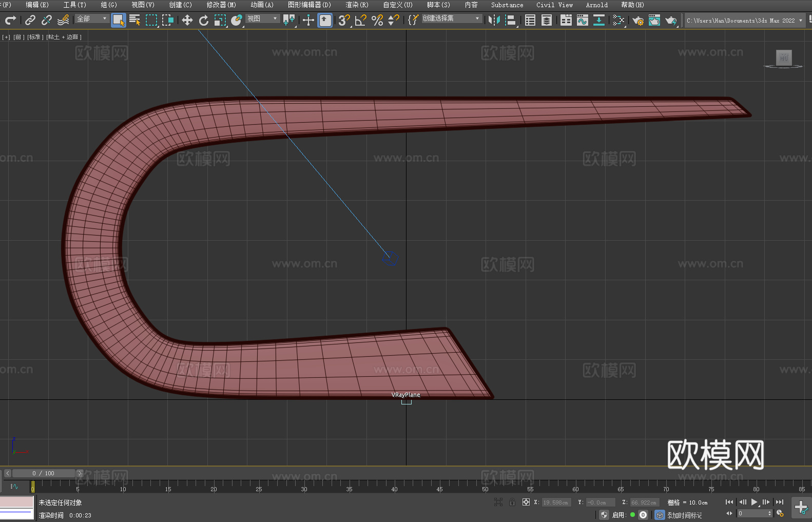Click the Select and Place tool
The height and width of the screenshot is (522, 812).
click(237, 20)
